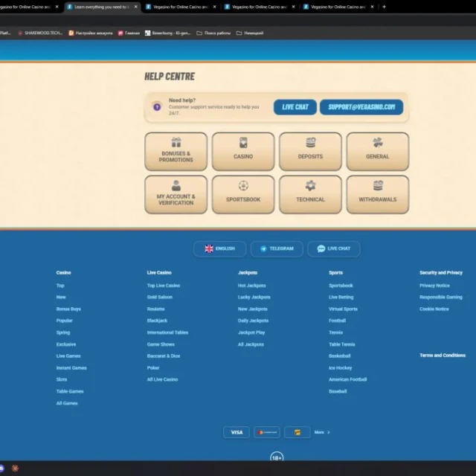
Task: Open the Sportsbook help category
Action: coord(243,195)
